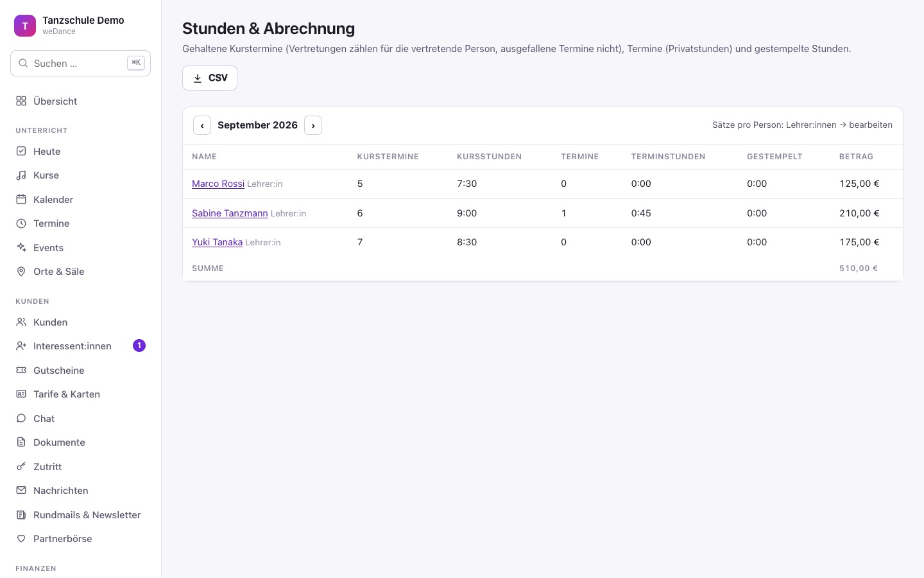Open the Übersicht menu item
Viewport: 924px width, 578px height.
pos(80,101)
